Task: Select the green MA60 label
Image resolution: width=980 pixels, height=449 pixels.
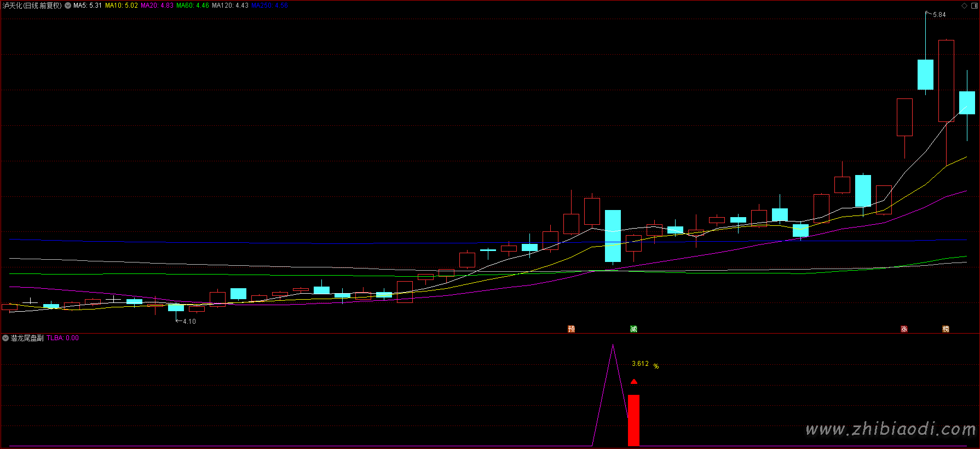Action: pyautogui.click(x=193, y=5)
